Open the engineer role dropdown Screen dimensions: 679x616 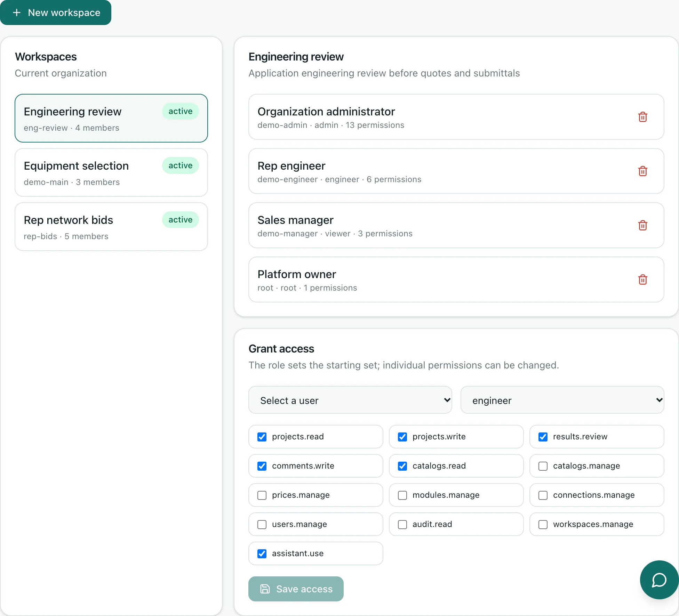coord(562,400)
